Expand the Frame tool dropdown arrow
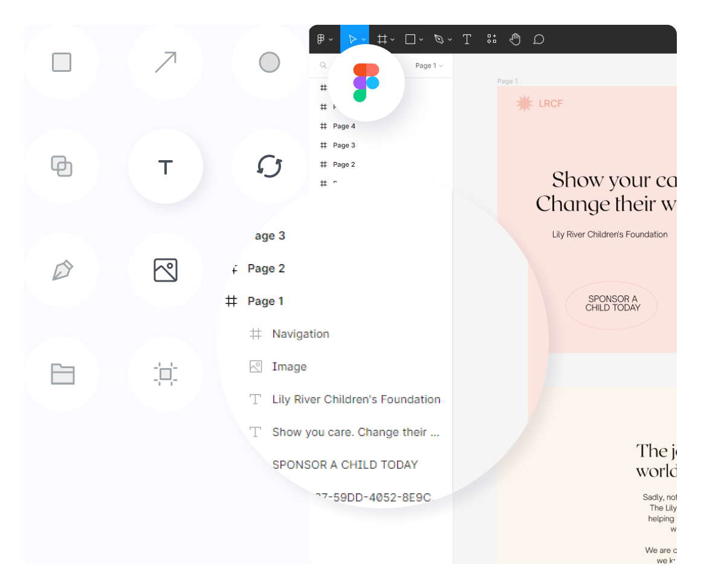Viewport: 701px width, 588px height. click(x=393, y=40)
